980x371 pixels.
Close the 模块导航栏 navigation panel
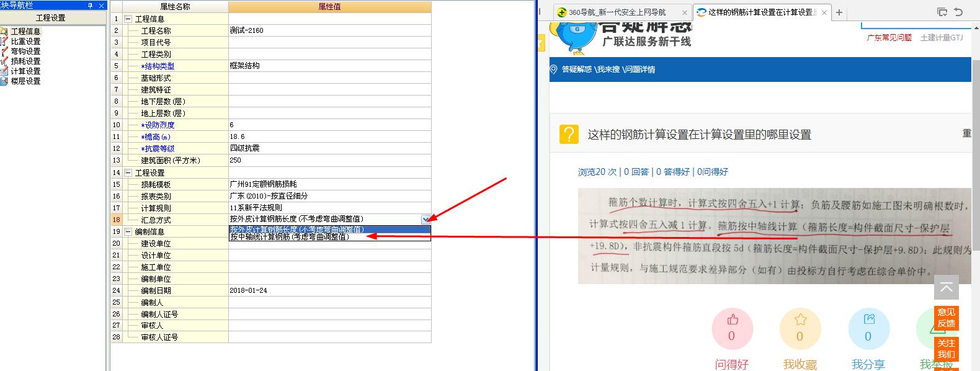tap(102, 5)
